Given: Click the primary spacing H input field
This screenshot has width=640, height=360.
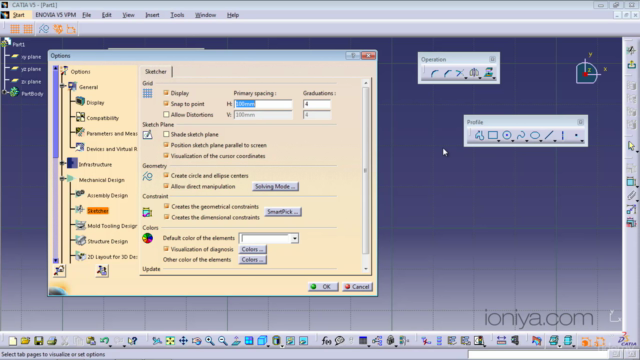Looking at the screenshot, I should (263, 104).
